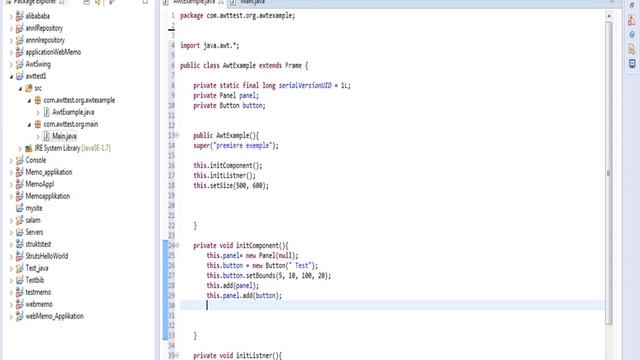640x360 pixels.
Task: Expand the AwtExample.java node
Action: [38, 112]
